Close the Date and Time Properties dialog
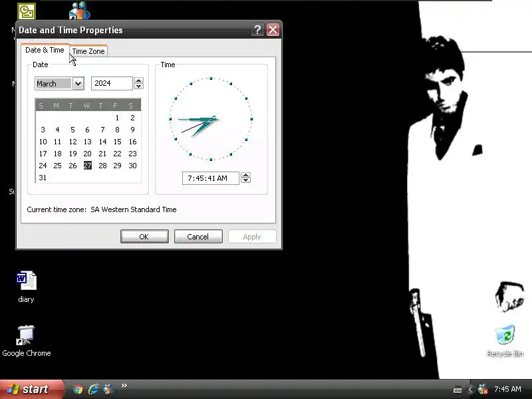 coord(273,30)
